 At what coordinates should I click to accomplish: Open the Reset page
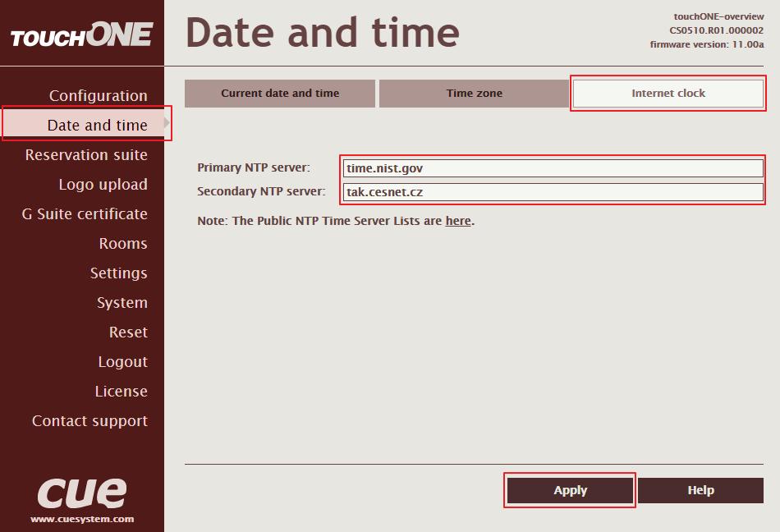[128, 332]
